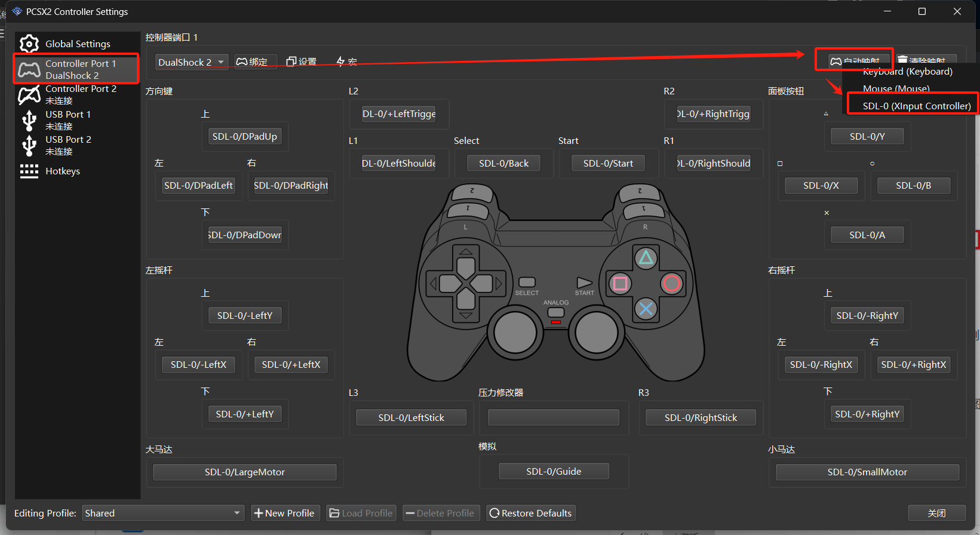The width and height of the screenshot is (980, 535).
Task: Rebind L3 SDL-0/LeftStick binding
Action: 411,417
